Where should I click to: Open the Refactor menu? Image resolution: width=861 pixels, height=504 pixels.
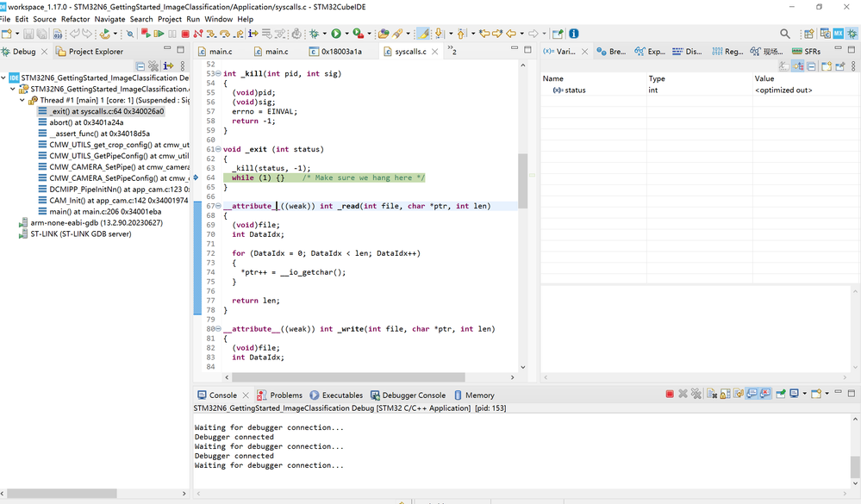point(75,19)
